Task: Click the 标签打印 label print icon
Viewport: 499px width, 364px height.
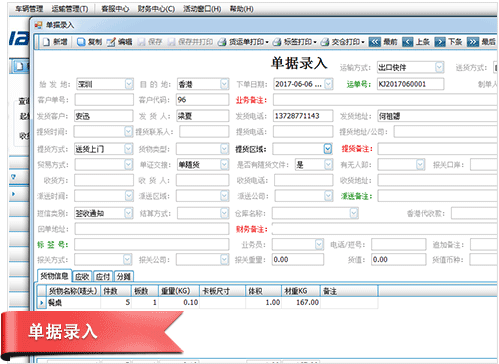Action: click(x=277, y=42)
